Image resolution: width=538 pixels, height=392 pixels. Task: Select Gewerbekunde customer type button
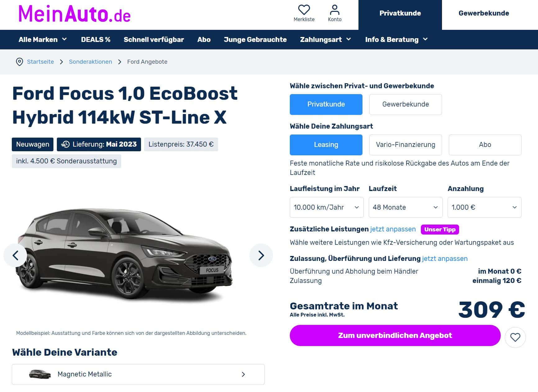[405, 104]
